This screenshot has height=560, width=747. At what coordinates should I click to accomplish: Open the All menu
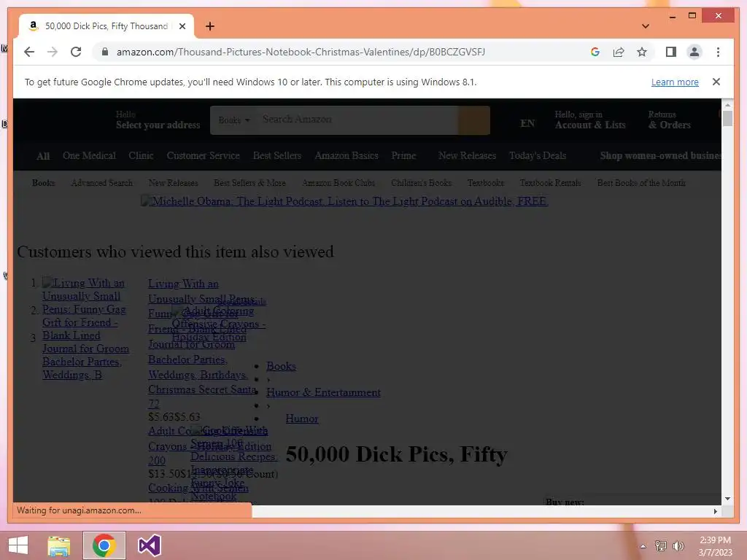click(43, 156)
